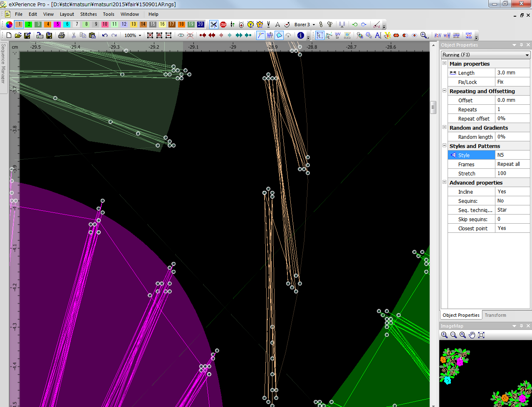Open the Edit menu
This screenshot has width=532, height=407.
[x=33, y=14]
